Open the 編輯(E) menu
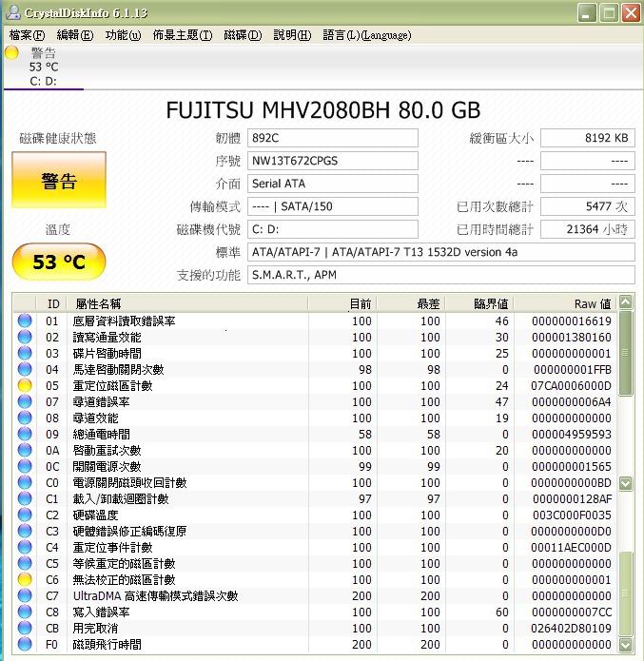 click(75, 35)
